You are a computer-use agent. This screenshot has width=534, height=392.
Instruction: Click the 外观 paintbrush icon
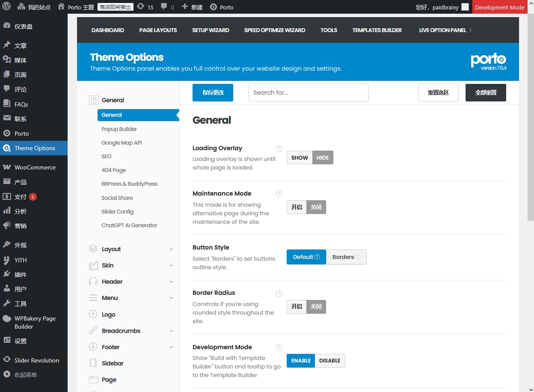point(6,245)
